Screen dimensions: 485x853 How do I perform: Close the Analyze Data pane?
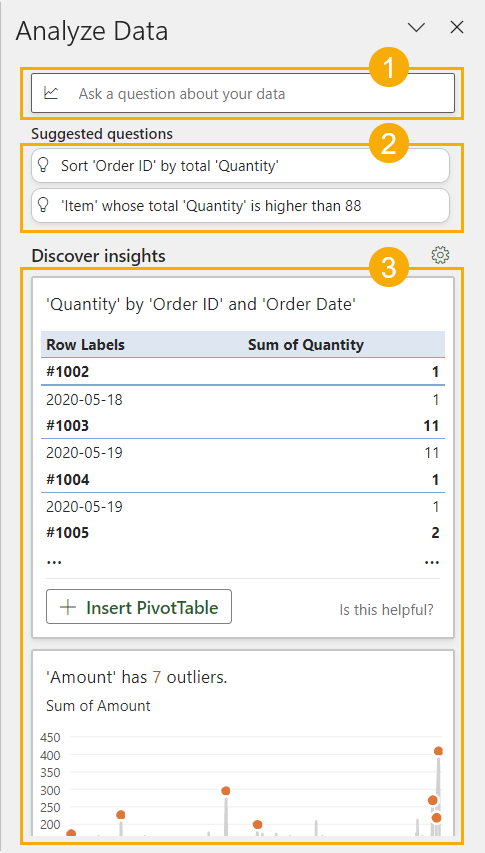(456, 28)
